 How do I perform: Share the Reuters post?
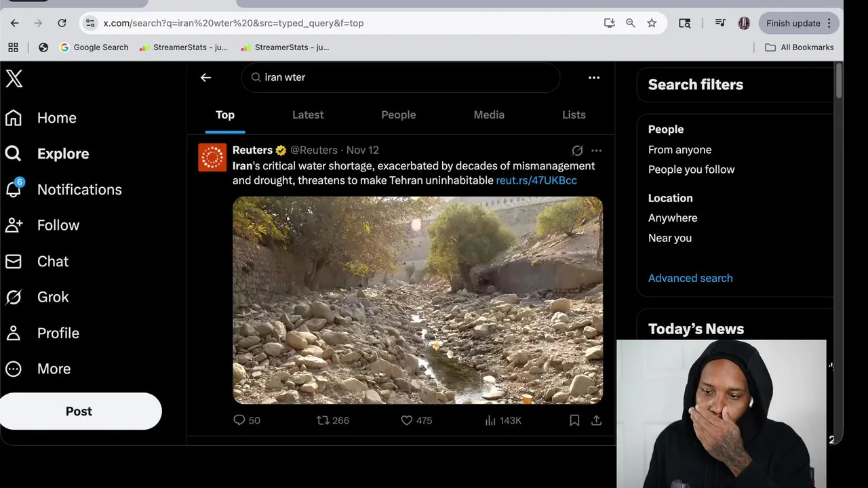tap(596, 421)
